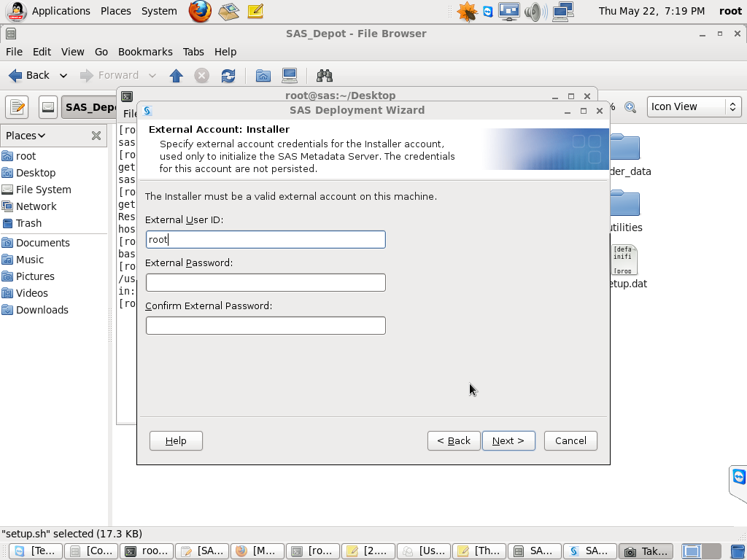This screenshot has width=747, height=560.
Task: Click the Reload icon in the file browser toolbar
Action: [228, 75]
